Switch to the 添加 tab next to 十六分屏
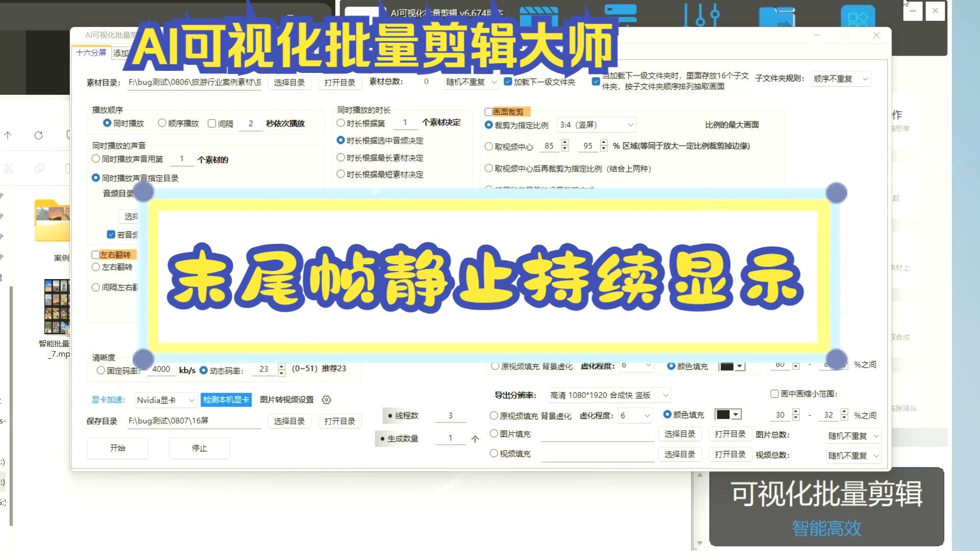Screen dimensions: 980x551 [x=121, y=53]
